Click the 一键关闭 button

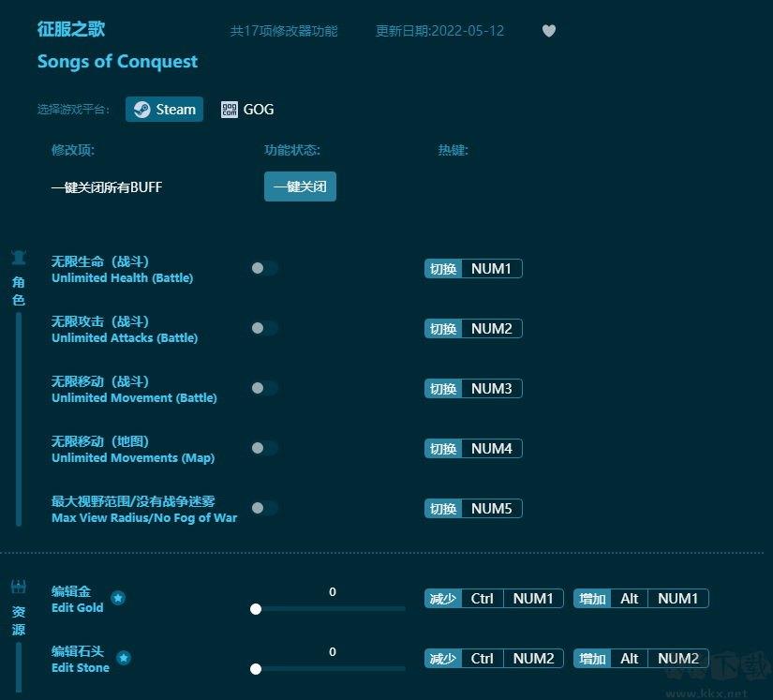300,186
